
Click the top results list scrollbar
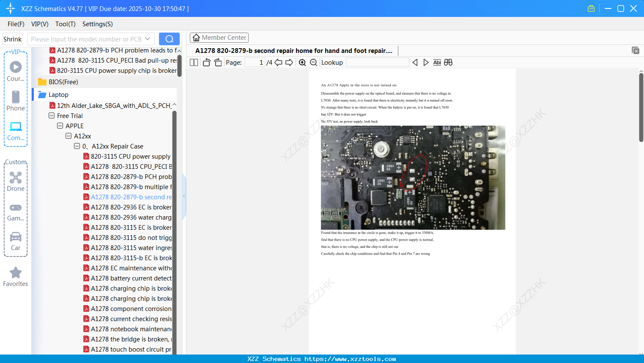tap(179, 66)
